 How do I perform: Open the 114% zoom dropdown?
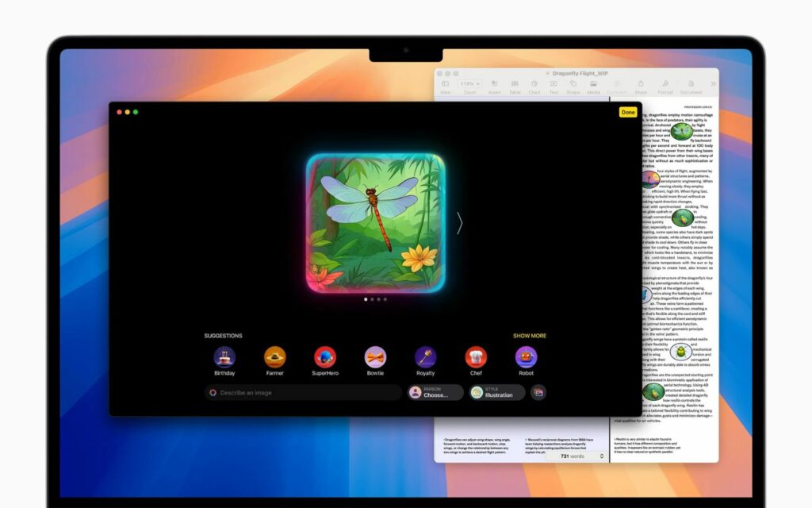(x=469, y=84)
